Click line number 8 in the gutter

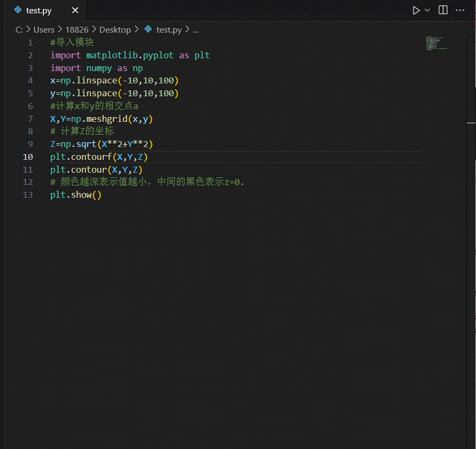[x=30, y=131]
